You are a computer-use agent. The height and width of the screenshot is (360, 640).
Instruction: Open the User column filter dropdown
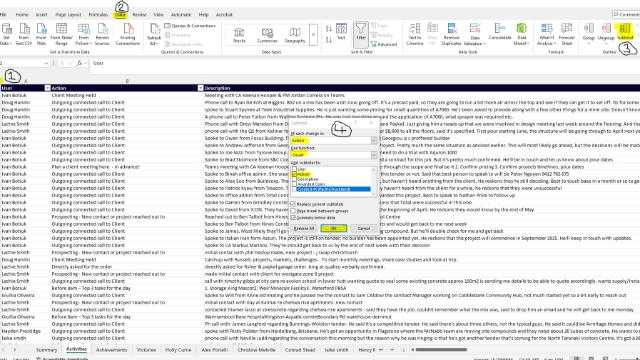click(47, 88)
